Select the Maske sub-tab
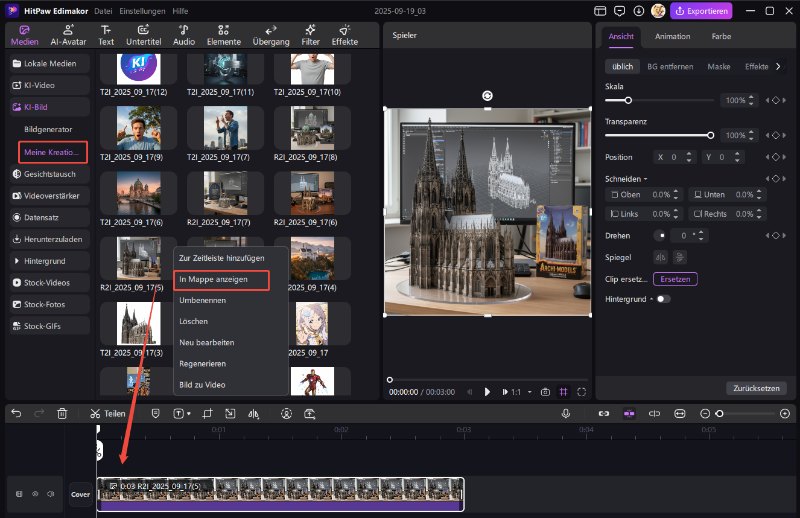 [x=718, y=66]
